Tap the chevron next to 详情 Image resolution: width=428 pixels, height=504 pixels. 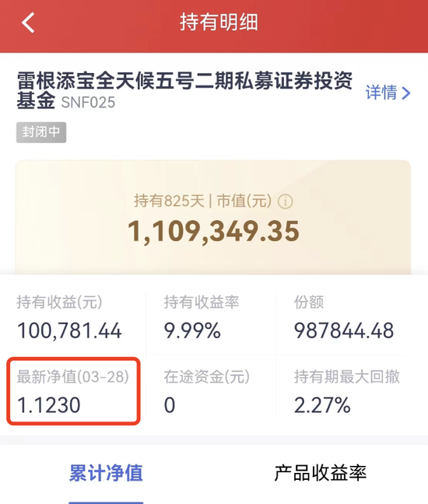406,93
